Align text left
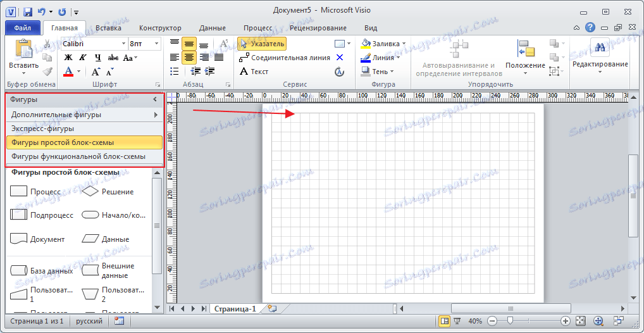The image size is (644, 333). [175, 58]
